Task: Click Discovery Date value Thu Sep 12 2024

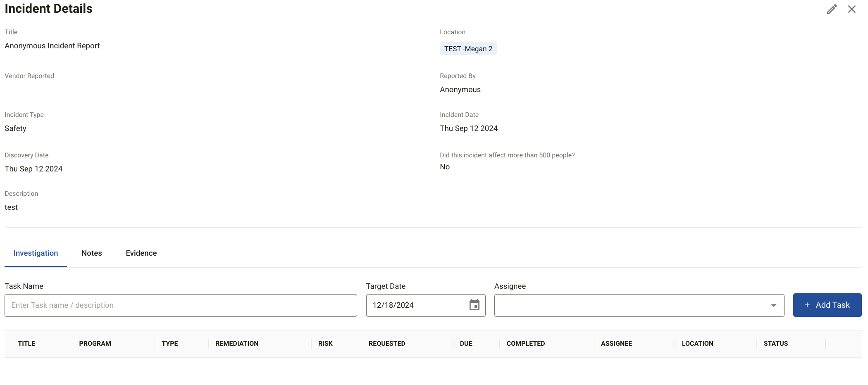Action: (x=33, y=169)
